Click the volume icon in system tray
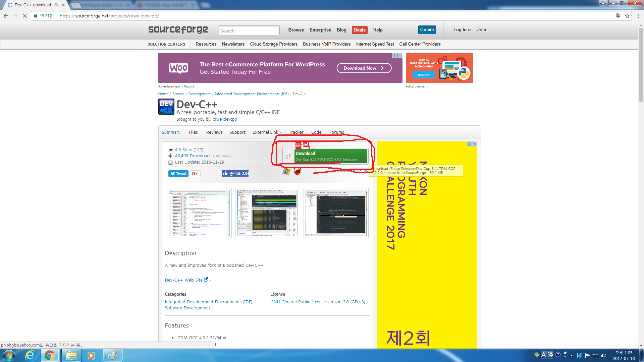The width and height of the screenshot is (644, 362). (x=604, y=356)
